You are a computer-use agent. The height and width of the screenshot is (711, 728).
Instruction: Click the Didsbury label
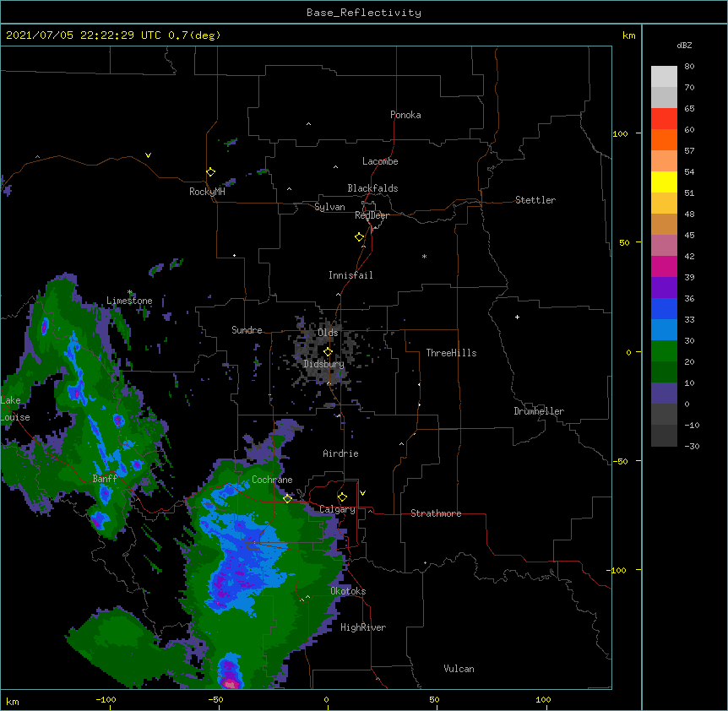point(324,364)
